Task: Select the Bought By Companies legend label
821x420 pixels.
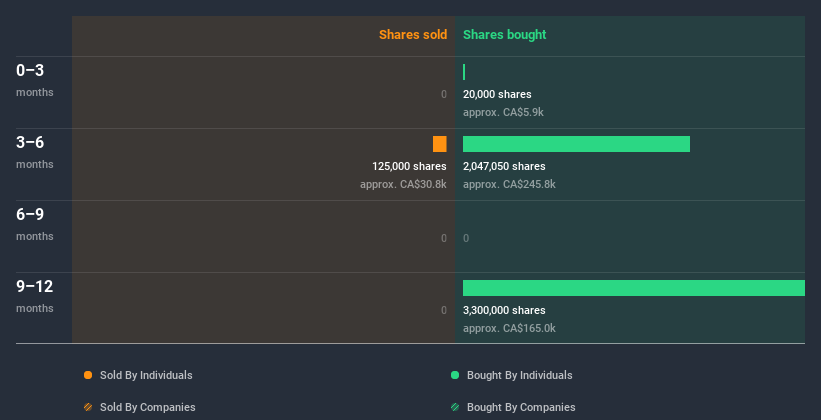Action: pos(521,407)
